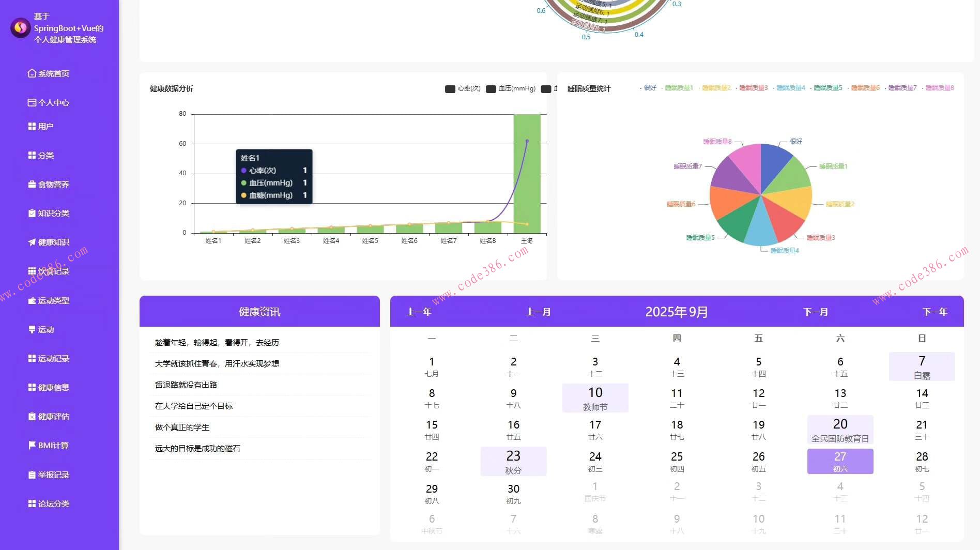Viewport: 980px width, 550px height.
Task: Toggle the 血压(mmHg) legend entry
Action: click(x=511, y=89)
